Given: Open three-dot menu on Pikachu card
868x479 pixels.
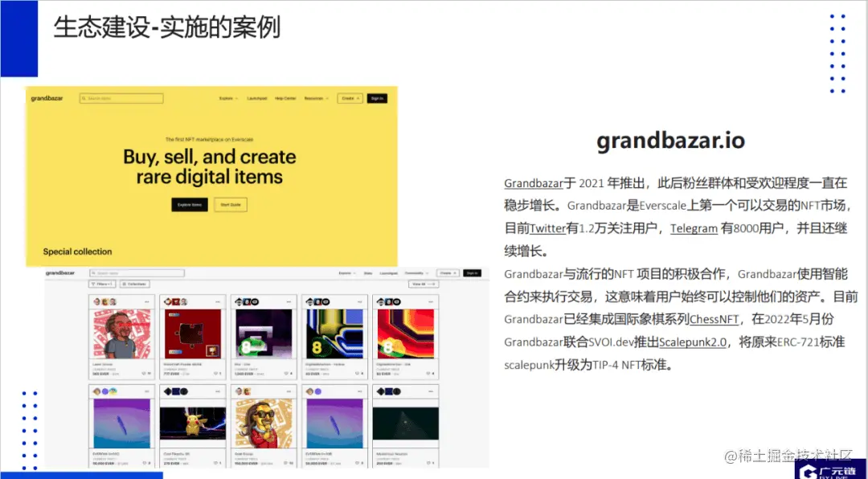Looking at the screenshot, I should [218, 391].
